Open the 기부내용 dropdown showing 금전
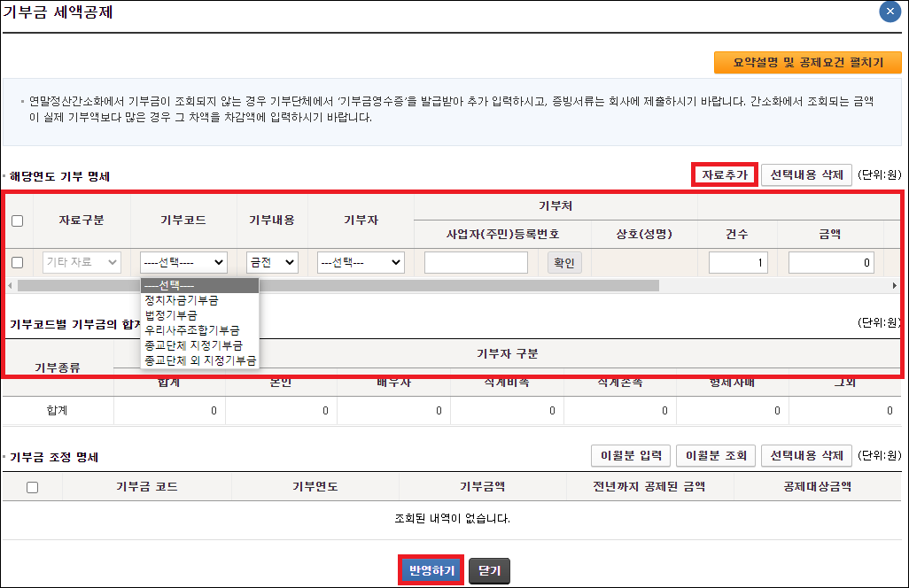Viewport: 909px width, 588px height. [271, 262]
